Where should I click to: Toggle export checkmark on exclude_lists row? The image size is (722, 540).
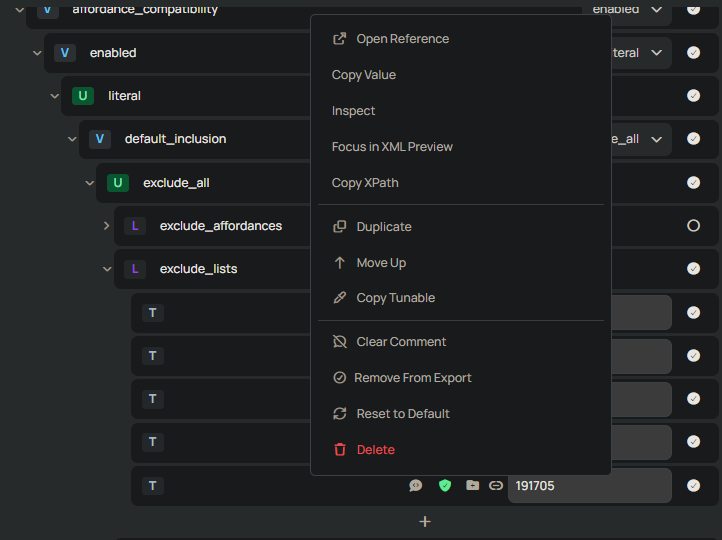pyautogui.click(x=693, y=269)
